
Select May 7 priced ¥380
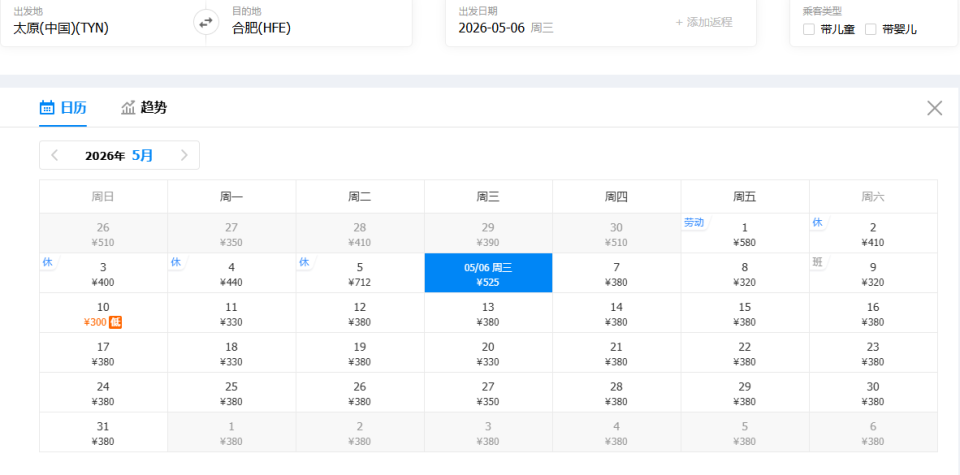click(x=617, y=273)
